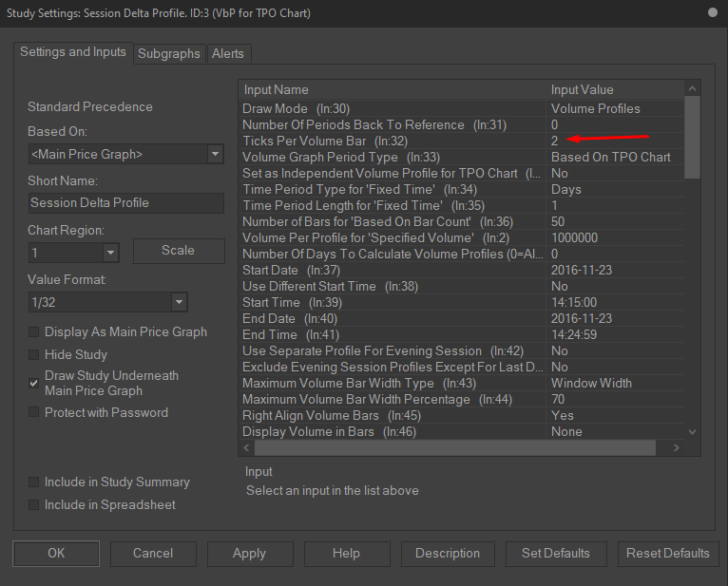Select Volume Graph Period Type row
The width and height of the screenshot is (728, 586).
462,158
